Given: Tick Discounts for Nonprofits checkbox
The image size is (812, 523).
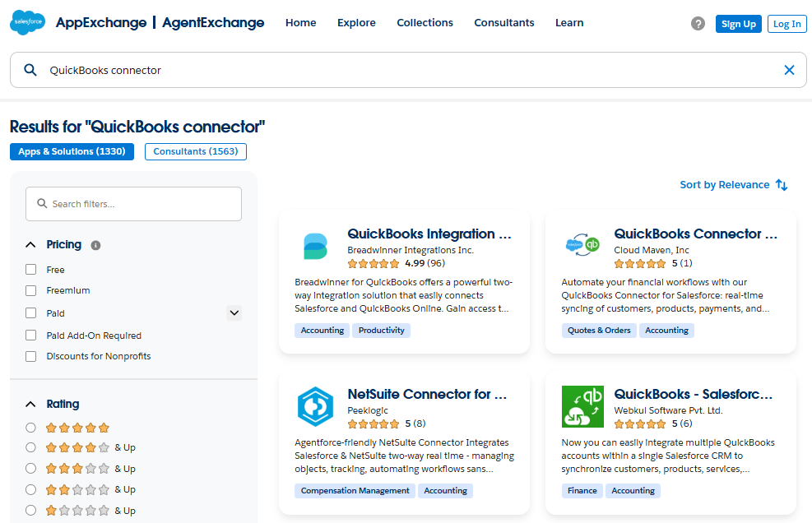Looking at the screenshot, I should tap(31, 356).
